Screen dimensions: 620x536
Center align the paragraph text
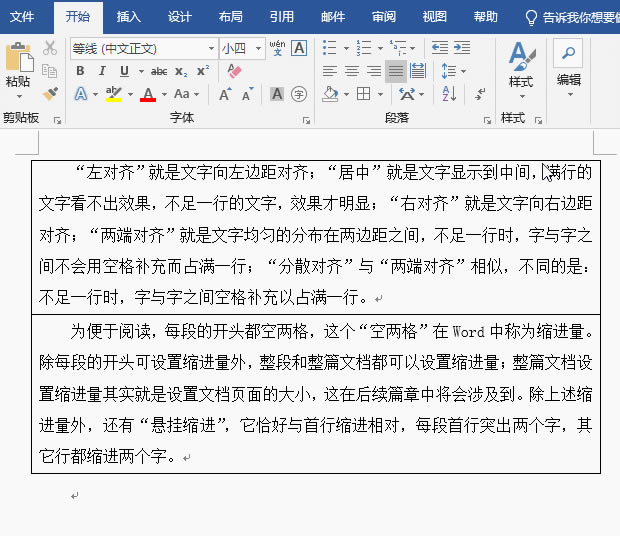click(352, 71)
